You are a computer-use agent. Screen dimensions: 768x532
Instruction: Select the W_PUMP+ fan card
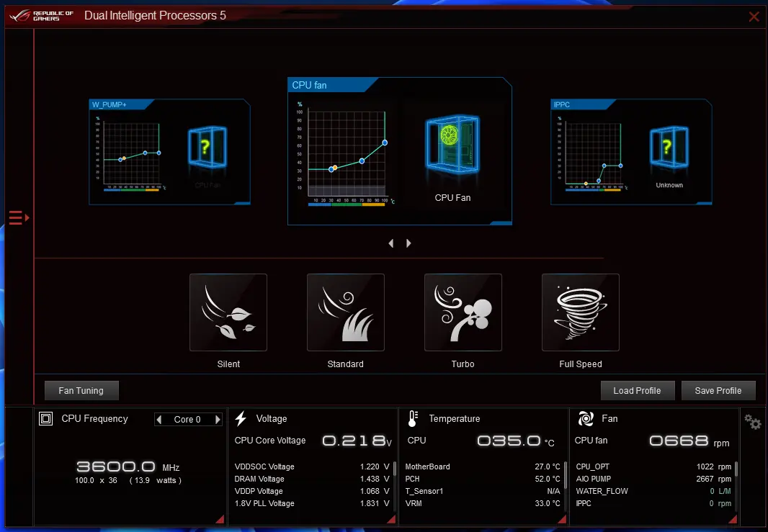169,152
